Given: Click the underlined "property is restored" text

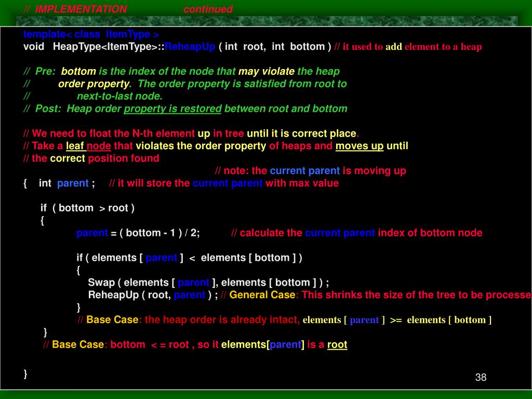Looking at the screenshot, I should click(x=172, y=109).
